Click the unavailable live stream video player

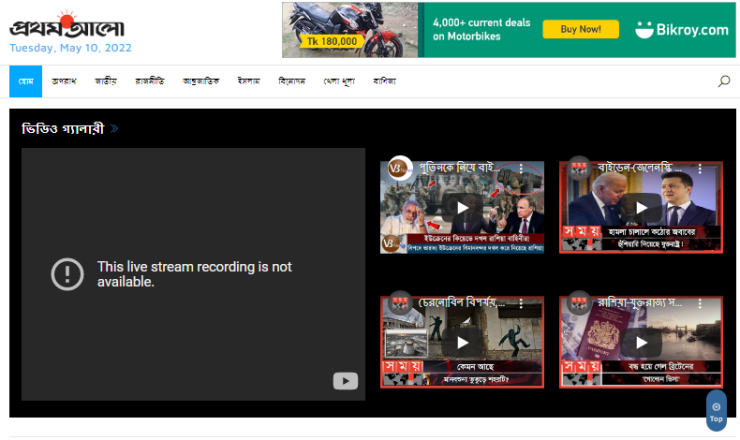193,274
